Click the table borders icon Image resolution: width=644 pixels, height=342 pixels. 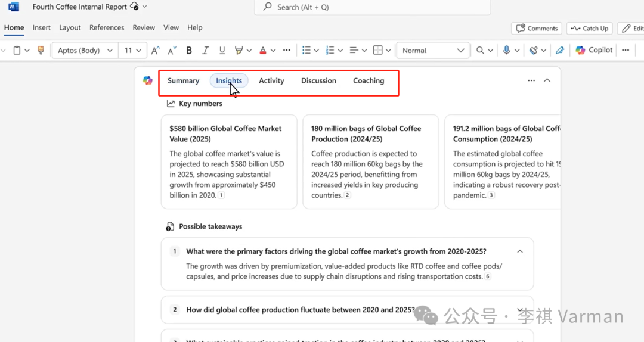(x=378, y=51)
